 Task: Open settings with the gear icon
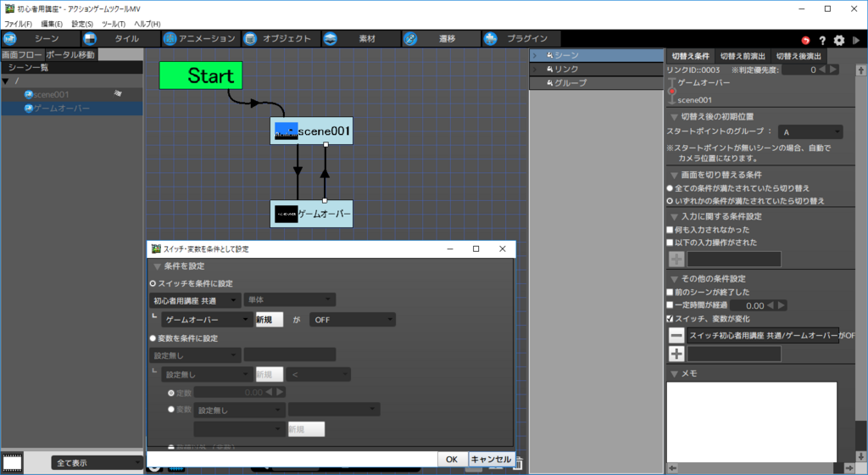click(x=839, y=41)
